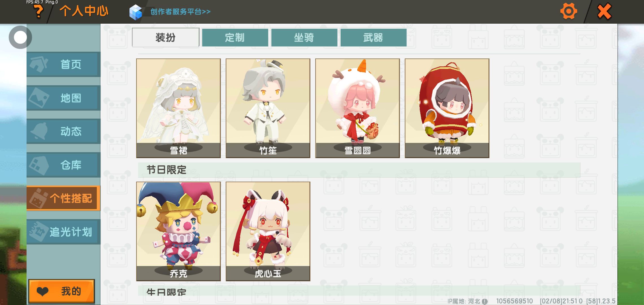Tap the floating circular record button
This screenshot has height=305, width=644.
click(x=20, y=37)
